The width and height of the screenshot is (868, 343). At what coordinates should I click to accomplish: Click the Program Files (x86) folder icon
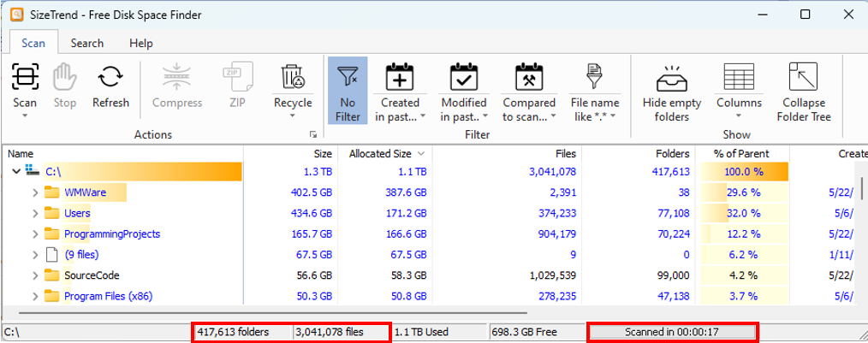pyautogui.click(x=52, y=296)
